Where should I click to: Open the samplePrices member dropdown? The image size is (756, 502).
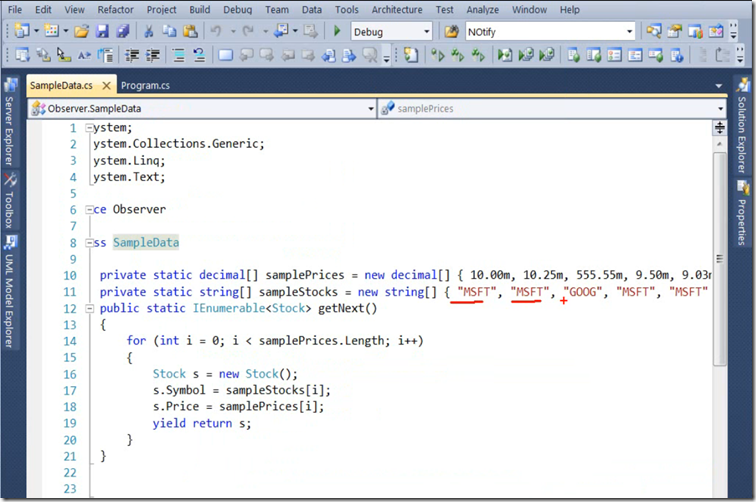tap(720, 109)
